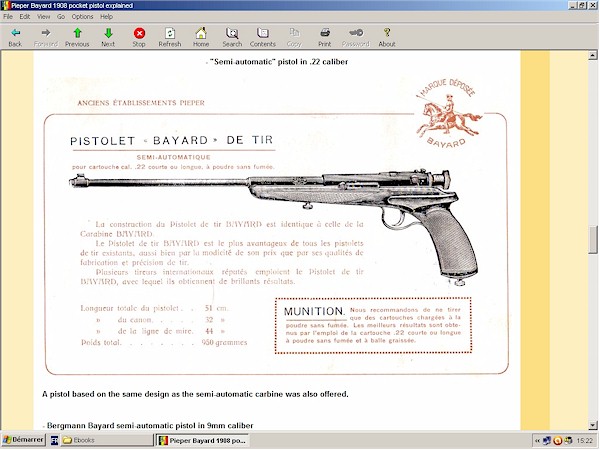Open the Search tool
This screenshot has height=450, width=600.
232,37
